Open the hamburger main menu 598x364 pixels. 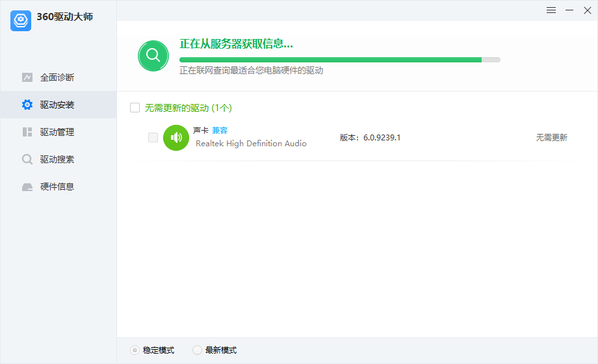click(x=551, y=10)
